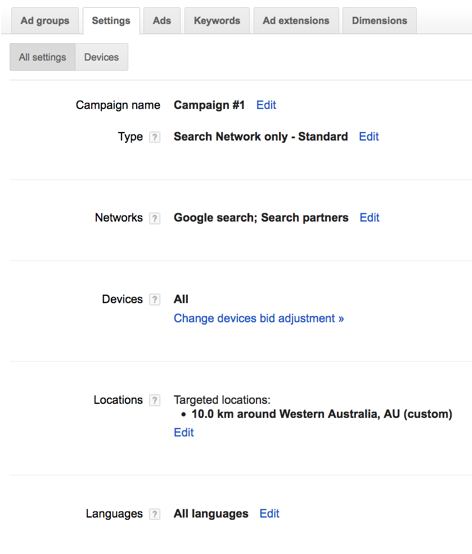The image size is (472, 554).
Task: Switch to the Ads tab
Action: [x=162, y=20]
